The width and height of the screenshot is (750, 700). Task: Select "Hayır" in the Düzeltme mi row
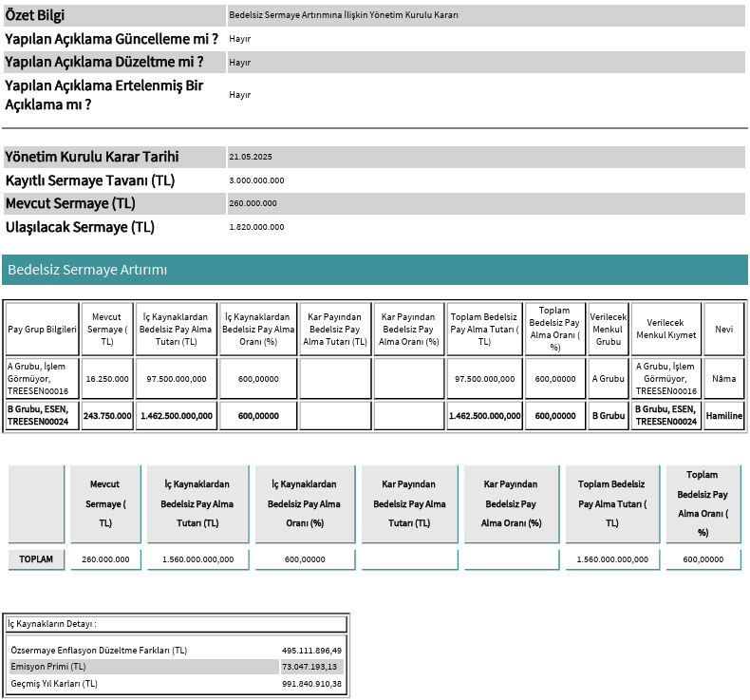click(239, 62)
